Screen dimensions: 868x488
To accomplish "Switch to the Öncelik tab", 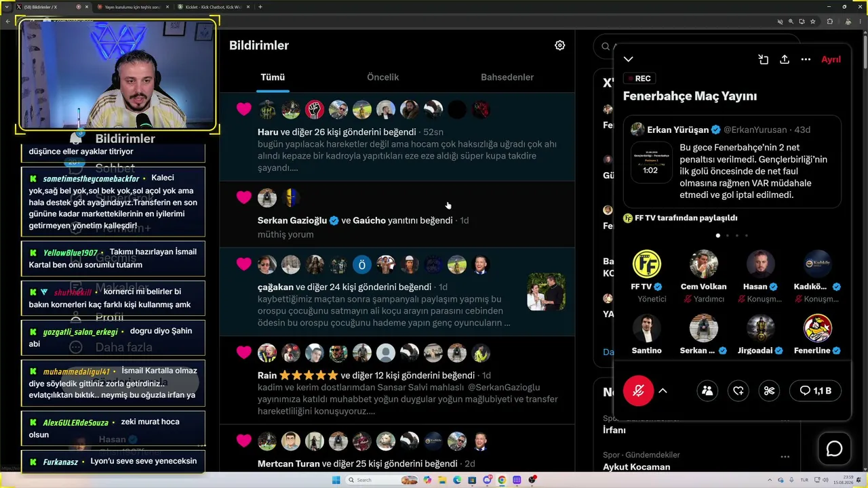I will (383, 77).
